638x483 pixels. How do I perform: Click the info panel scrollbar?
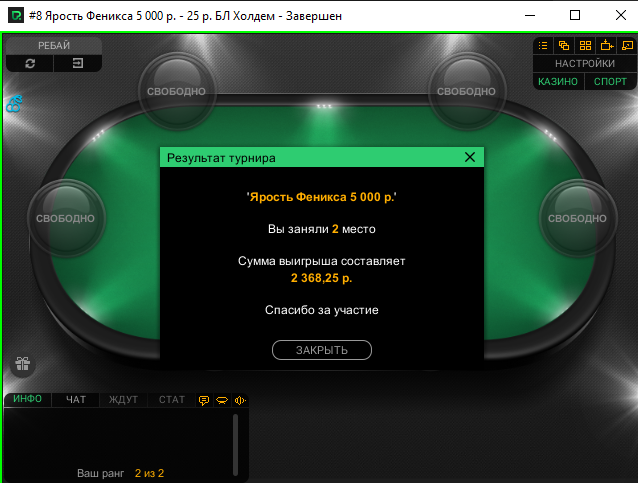click(x=235, y=445)
